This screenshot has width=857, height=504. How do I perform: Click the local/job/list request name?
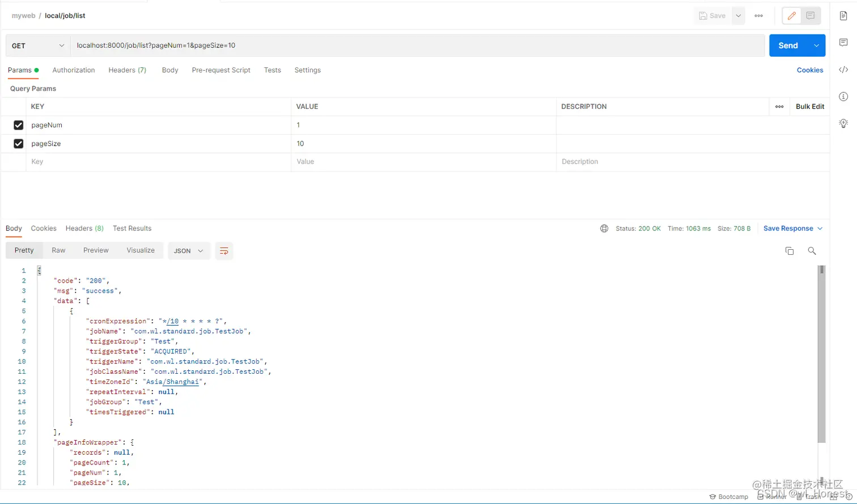click(65, 16)
